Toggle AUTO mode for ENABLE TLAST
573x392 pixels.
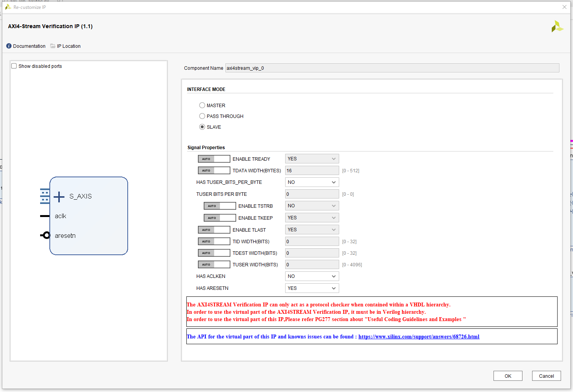tap(214, 229)
